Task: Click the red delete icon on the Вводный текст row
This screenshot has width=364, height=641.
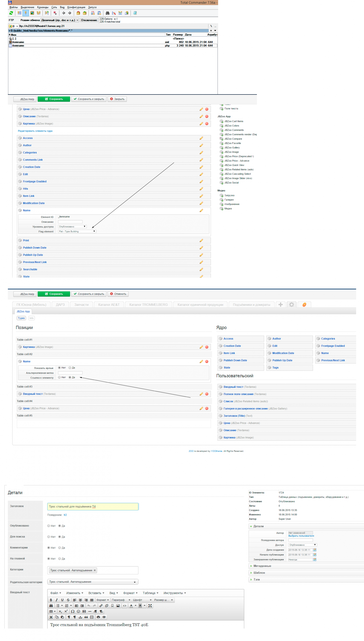Action: 207,394
